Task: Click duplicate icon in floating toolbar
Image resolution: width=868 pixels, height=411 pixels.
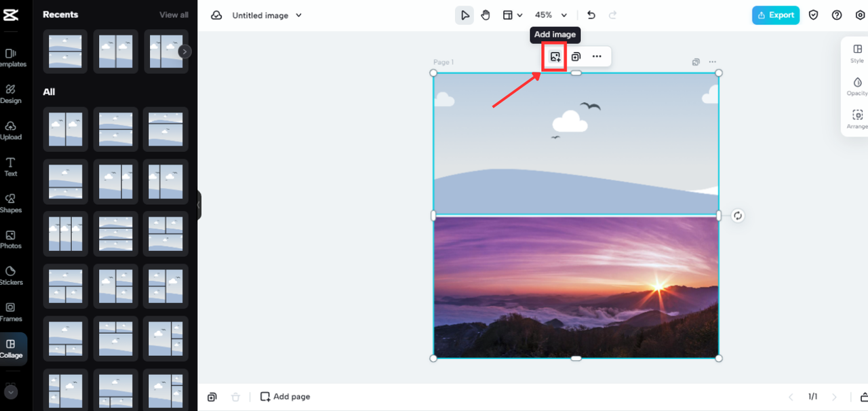Action: click(576, 56)
